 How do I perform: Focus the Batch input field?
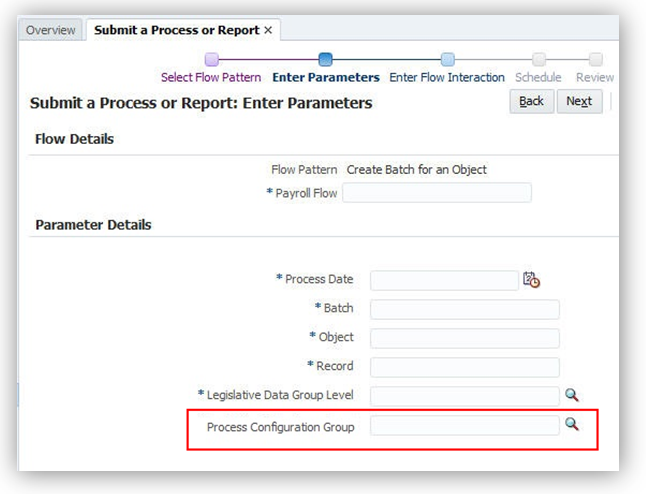pyautogui.click(x=464, y=309)
